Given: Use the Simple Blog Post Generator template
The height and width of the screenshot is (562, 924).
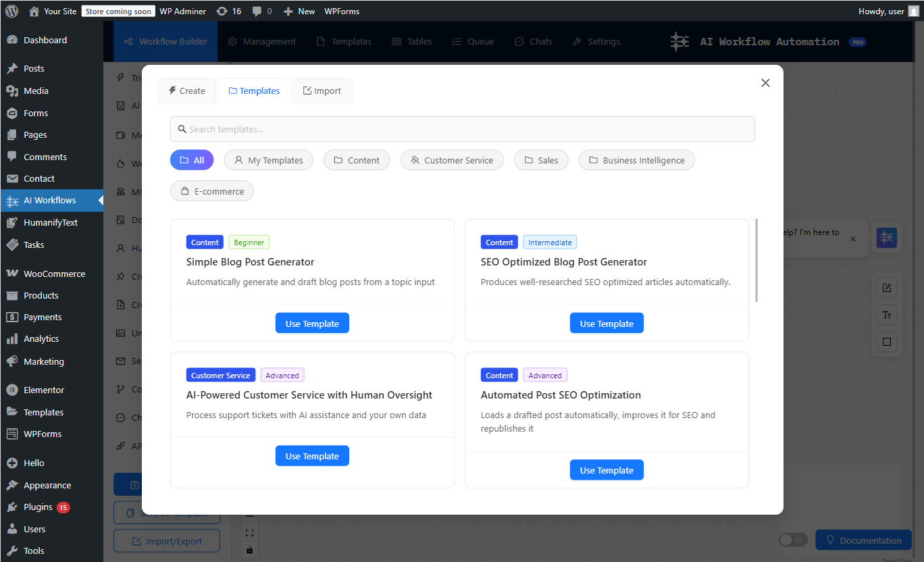Looking at the screenshot, I should pyautogui.click(x=312, y=324).
